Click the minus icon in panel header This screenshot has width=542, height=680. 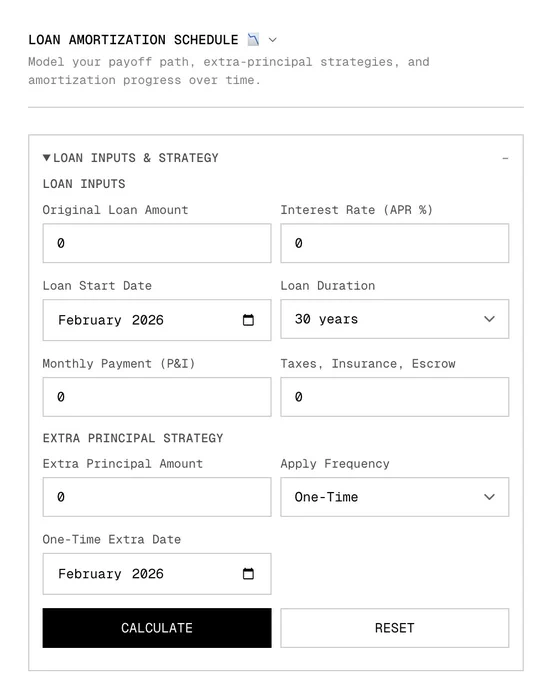[505, 158]
